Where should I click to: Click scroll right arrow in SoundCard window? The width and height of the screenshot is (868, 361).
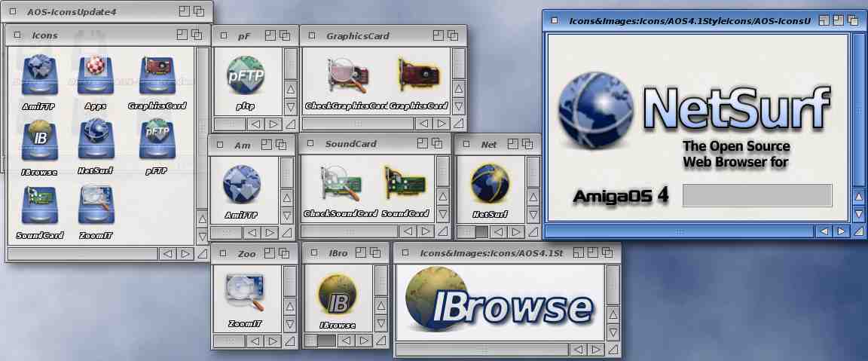pyautogui.click(x=425, y=231)
